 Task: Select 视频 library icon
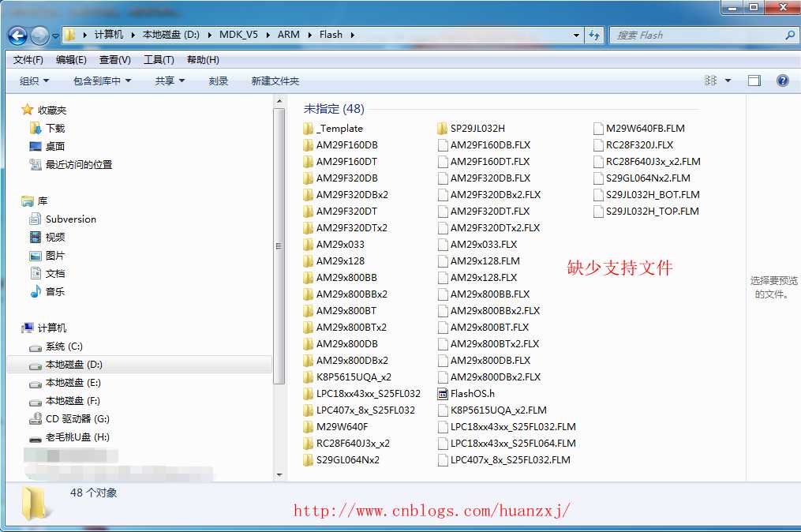pos(36,237)
